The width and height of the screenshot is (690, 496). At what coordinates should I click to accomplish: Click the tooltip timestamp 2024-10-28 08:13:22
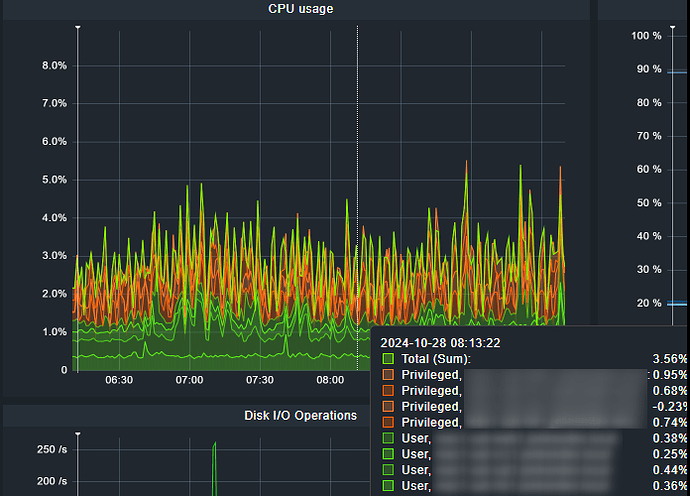440,343
